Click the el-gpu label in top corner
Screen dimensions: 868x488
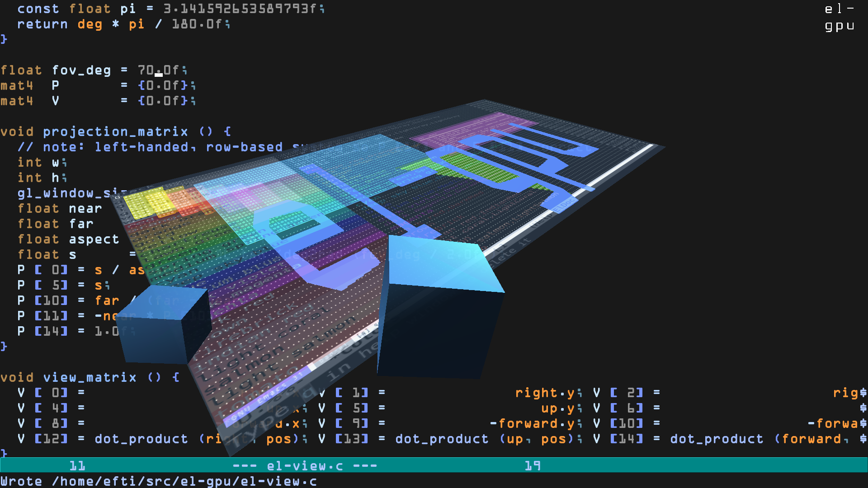point(839,17)
